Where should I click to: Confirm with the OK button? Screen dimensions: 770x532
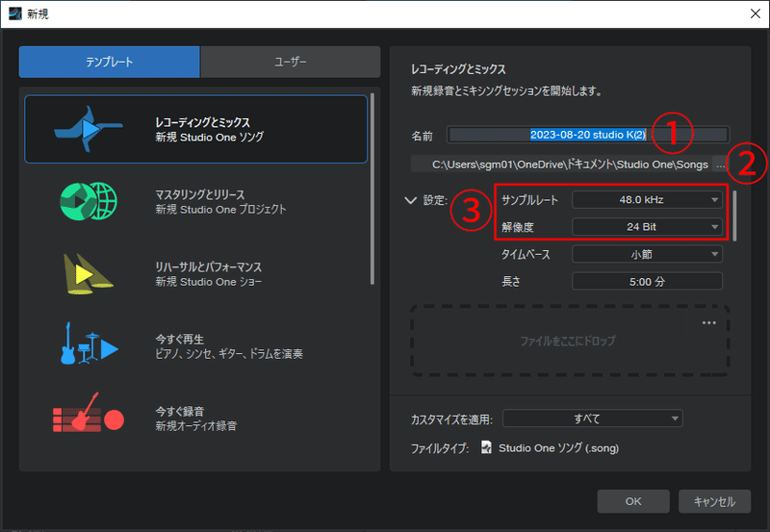click(633, 501)
